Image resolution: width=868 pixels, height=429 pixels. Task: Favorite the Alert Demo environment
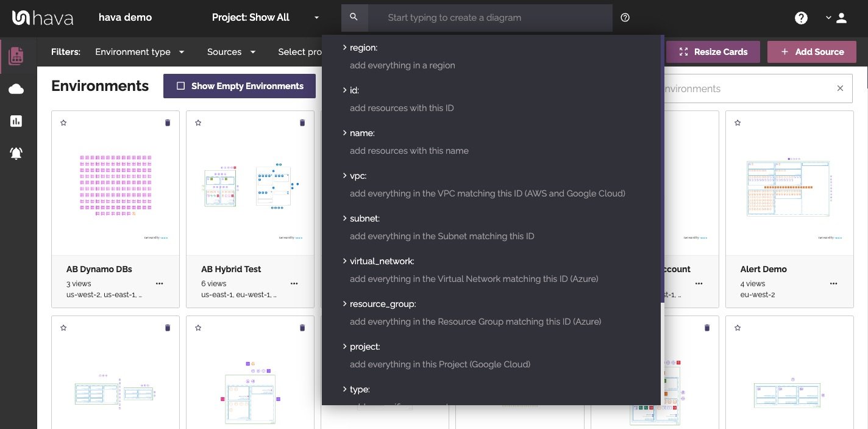click(738, 123)
